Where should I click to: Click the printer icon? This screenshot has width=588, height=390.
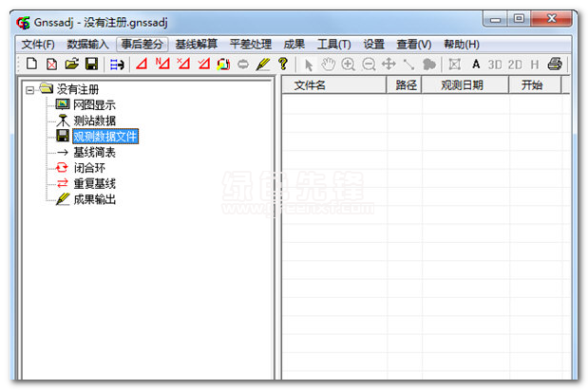pos(555,65)
